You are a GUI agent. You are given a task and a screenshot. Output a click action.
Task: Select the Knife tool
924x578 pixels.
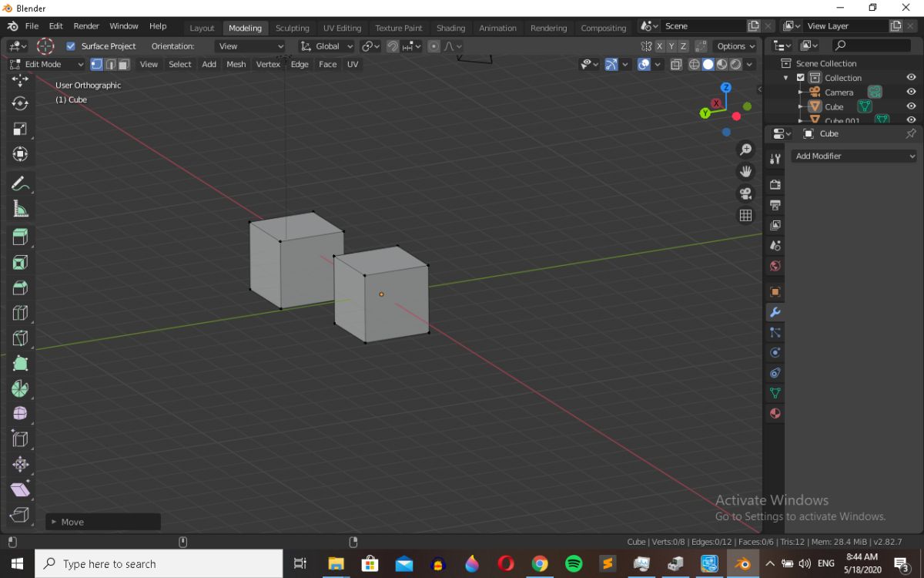[21, 338]
